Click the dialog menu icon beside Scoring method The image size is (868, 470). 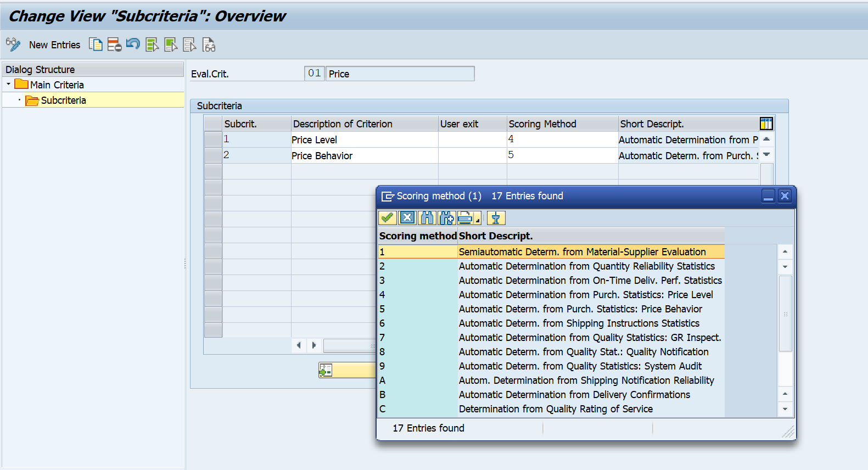click(x=388, y=196)
